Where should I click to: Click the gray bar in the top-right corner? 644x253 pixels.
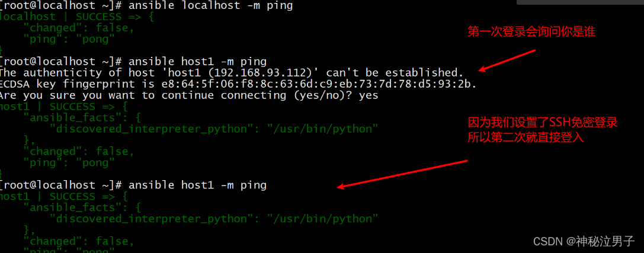pos(580,2)
